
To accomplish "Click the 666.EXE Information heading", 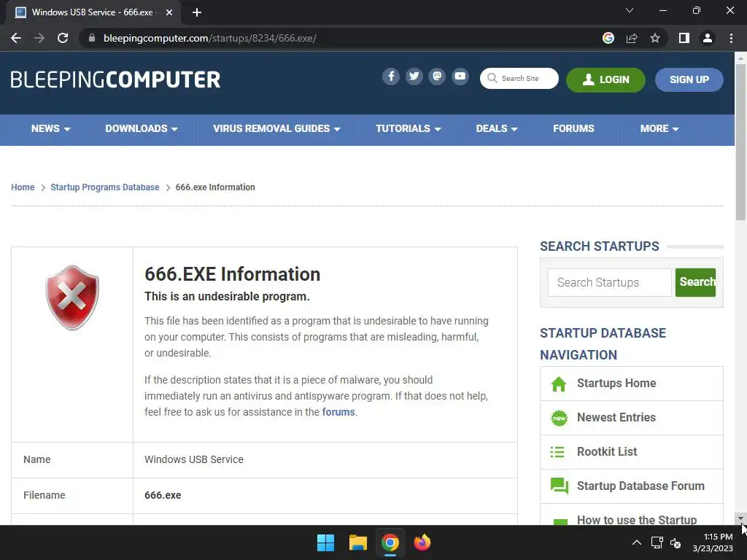I will [x=233, y=274].
